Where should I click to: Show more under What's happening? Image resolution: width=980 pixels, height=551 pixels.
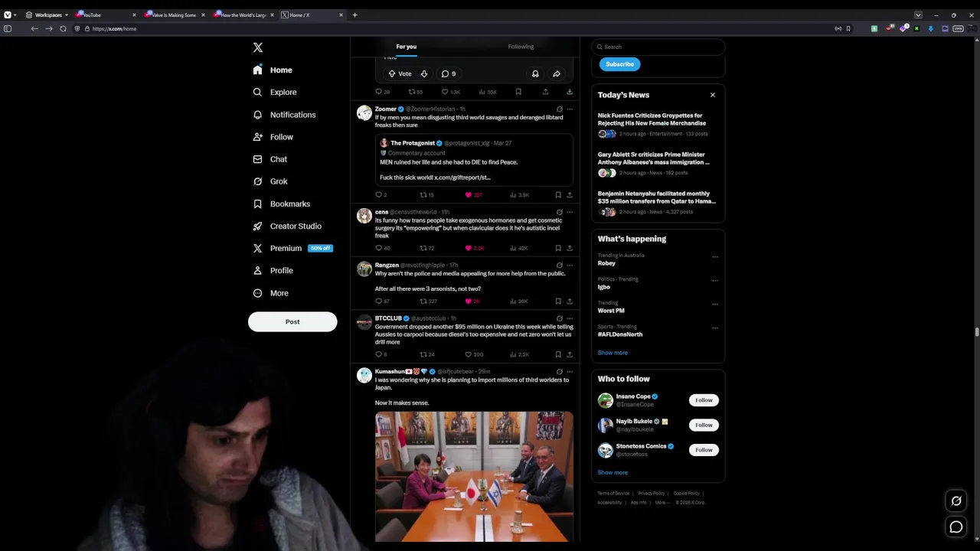coord(612,353)
